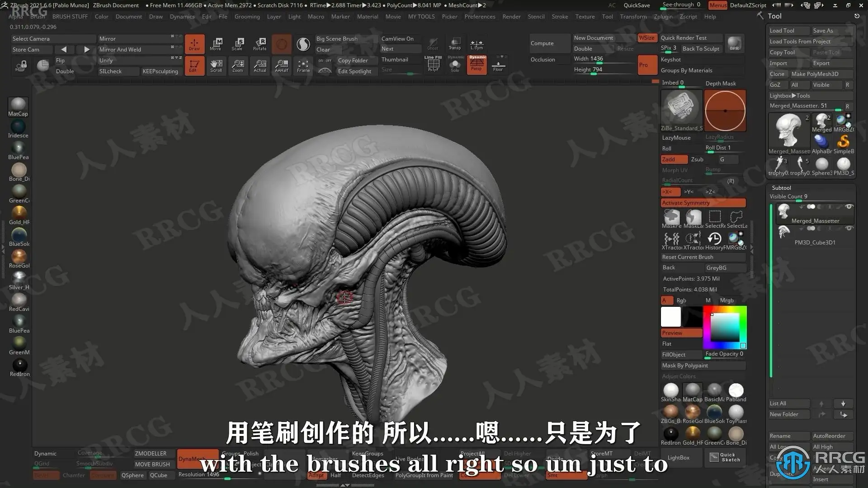Click Quick Render Test button
The image size is (868, 488).
692,38
